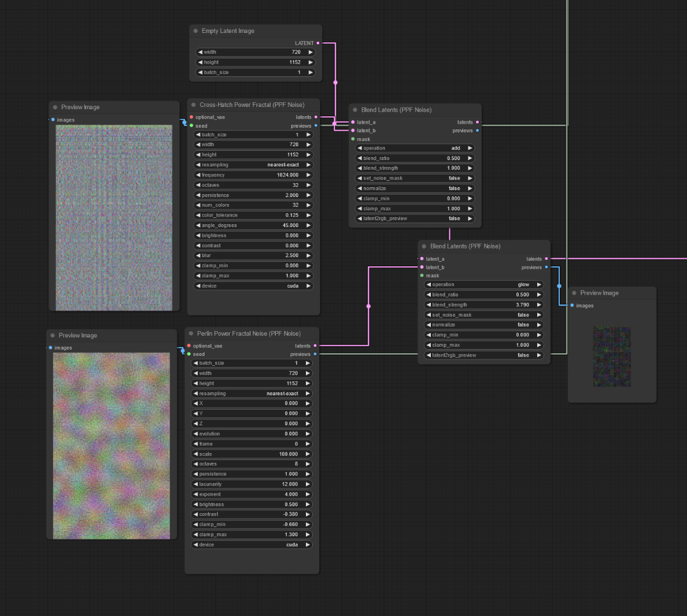The width and height of the screenshot is (687, 616).
Task: Select the Perlin Power Fractal Noise node title
Action: (249, 333)
